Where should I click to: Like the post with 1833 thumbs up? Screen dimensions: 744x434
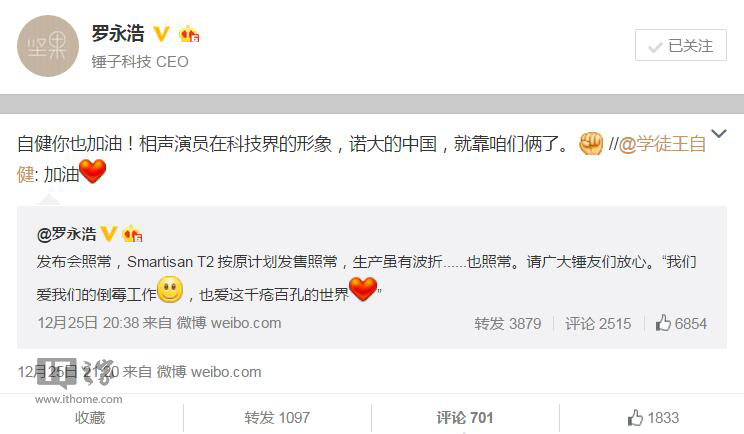pos(653,418)
